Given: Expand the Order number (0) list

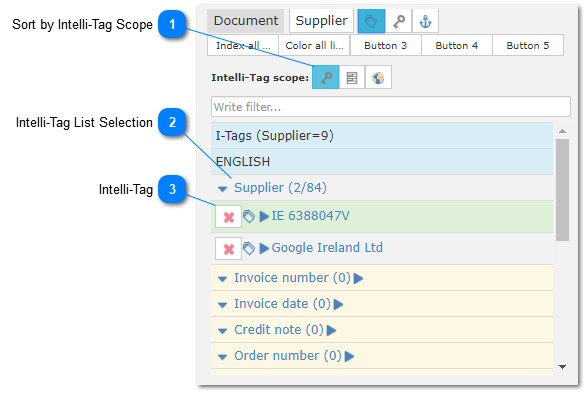Looking at the screenshot, I should click(223, 357).
